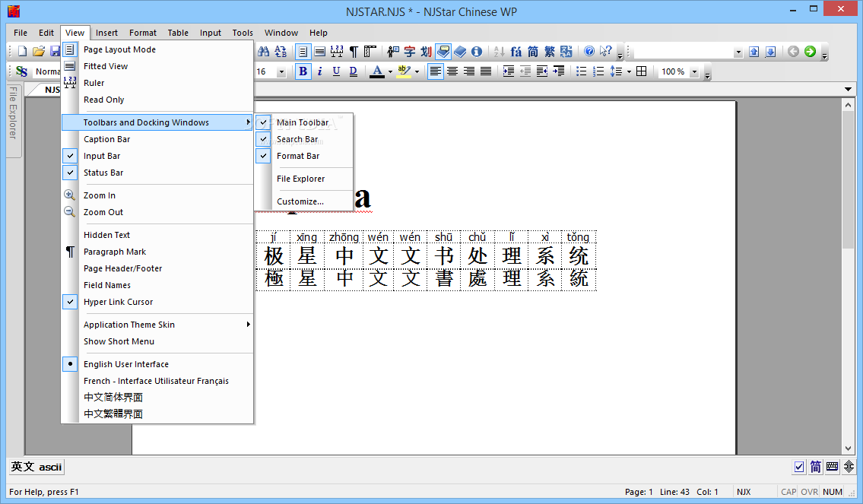Expand the main toolbar overflow options
The width and height of the screenshot is (863, 504).
click(x=620, y=54)
